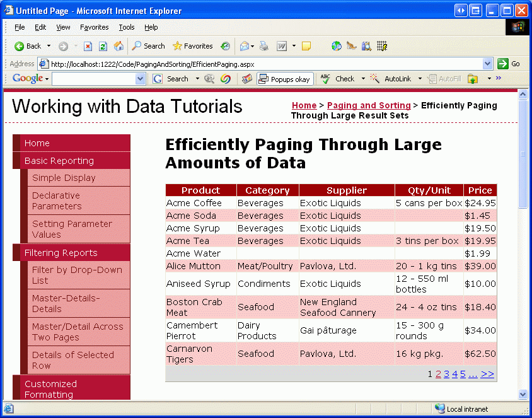Select Master-Details-Details in the sidebar
The height and width of the screenshot is (418, 532).
pos(66,303)
